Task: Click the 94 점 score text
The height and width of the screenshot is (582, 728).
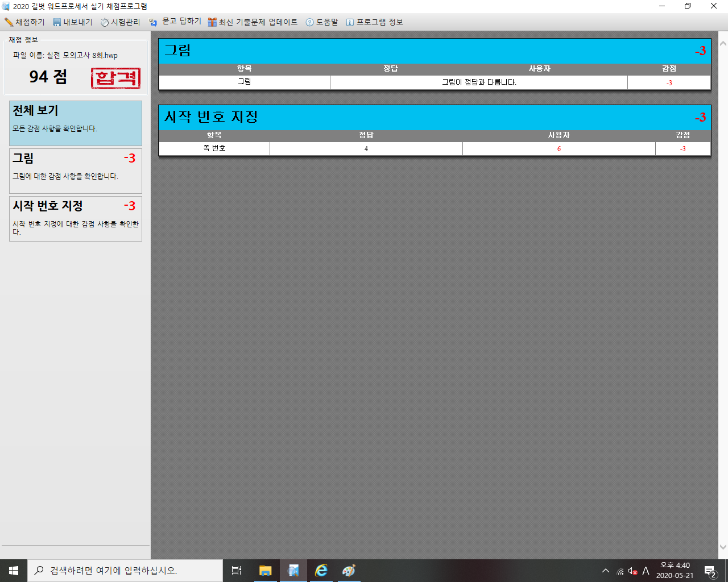Action: 48,77
